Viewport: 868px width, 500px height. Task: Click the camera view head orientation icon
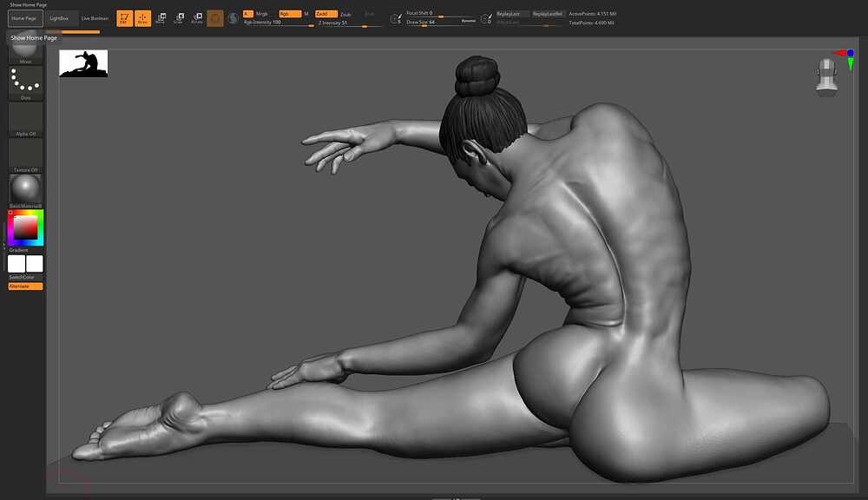tap(826, 76)
